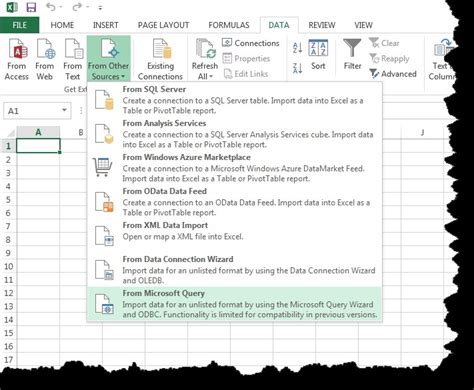The width and height of the screenshot is (474, 390).
Task: Collapse the From Other Sources dropdown
Action: pyautogui.click(x=108, y=59)
